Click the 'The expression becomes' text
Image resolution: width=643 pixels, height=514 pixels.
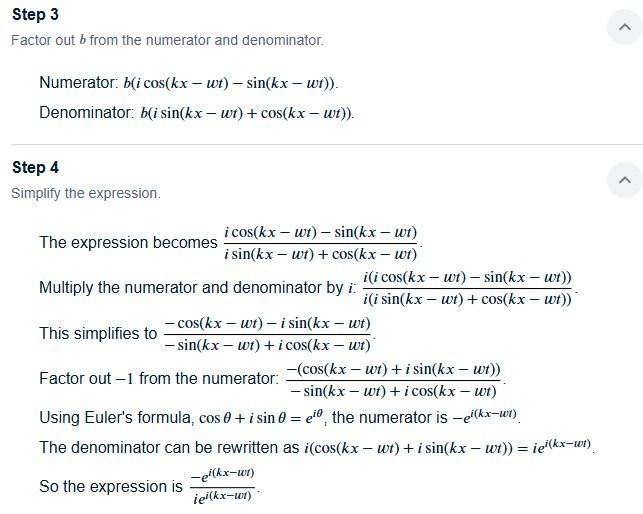[x=128, y=242]
